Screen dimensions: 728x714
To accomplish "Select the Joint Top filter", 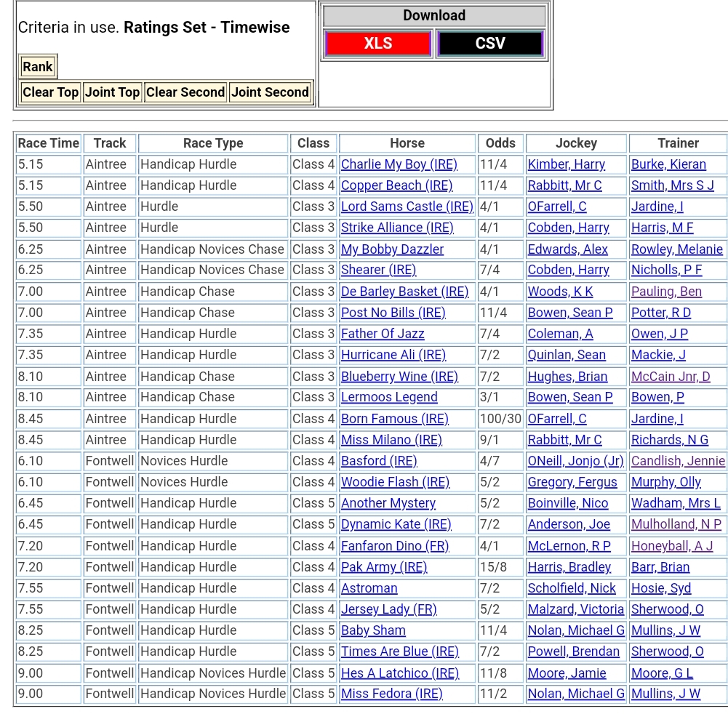I will pyautogui.click(x=112, y=92).
